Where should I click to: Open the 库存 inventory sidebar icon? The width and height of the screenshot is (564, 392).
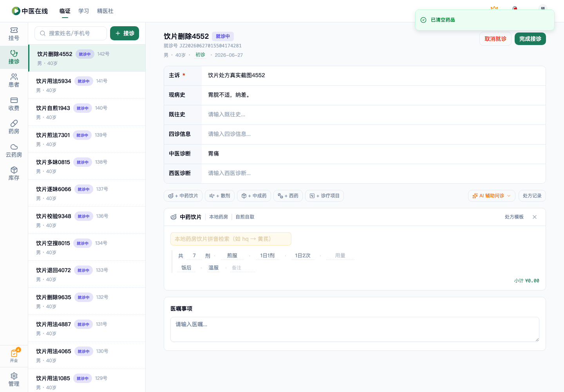14,173
